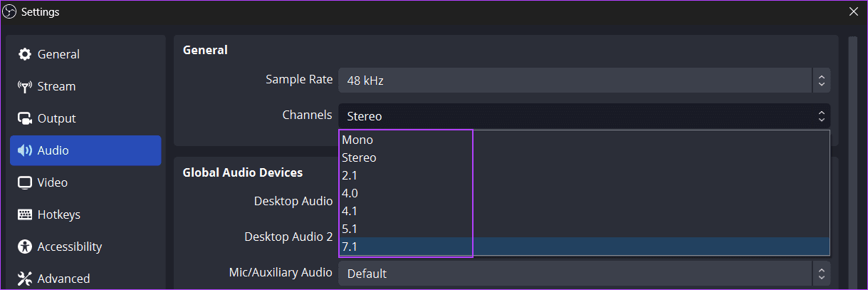Click the Advanced tools icon

(25, 279)
